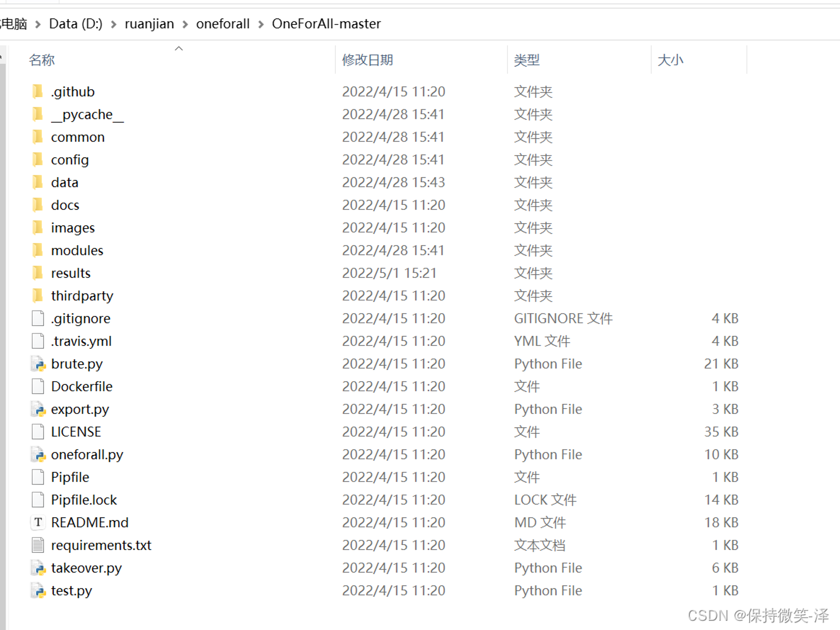Click the 文本文档 type cell

click(540, 545)
